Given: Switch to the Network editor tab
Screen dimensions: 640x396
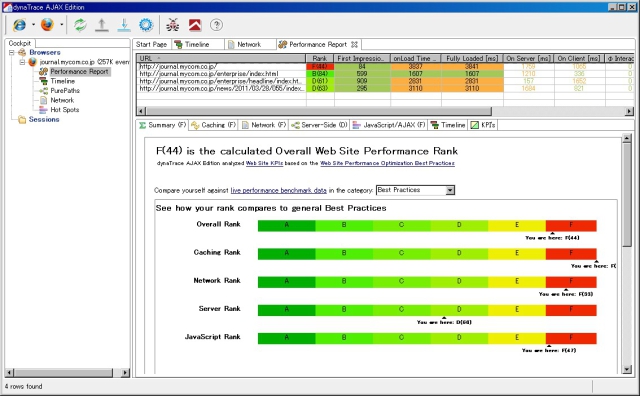Looking at the screenshot, I should coord(249,44).
